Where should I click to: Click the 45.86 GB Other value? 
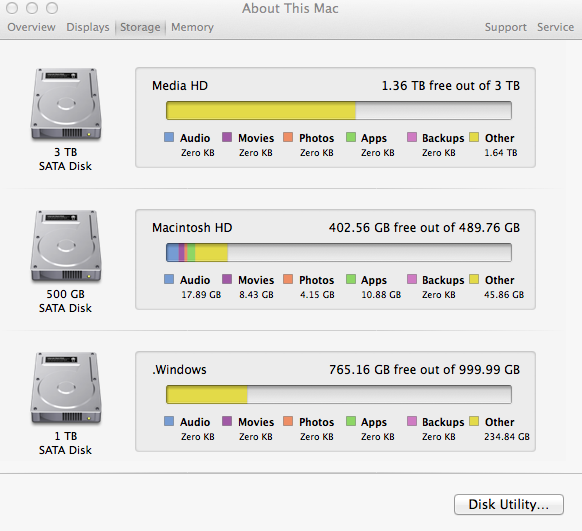coord(504,295)
